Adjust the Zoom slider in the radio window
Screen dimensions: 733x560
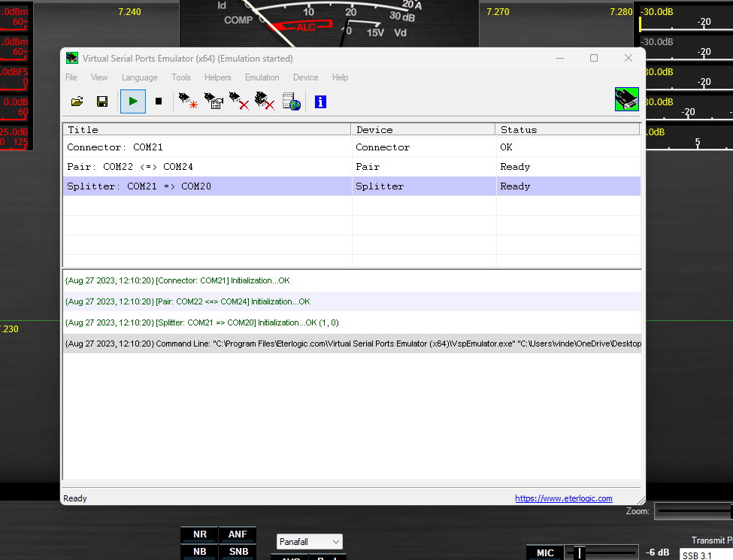pos(694,511)
